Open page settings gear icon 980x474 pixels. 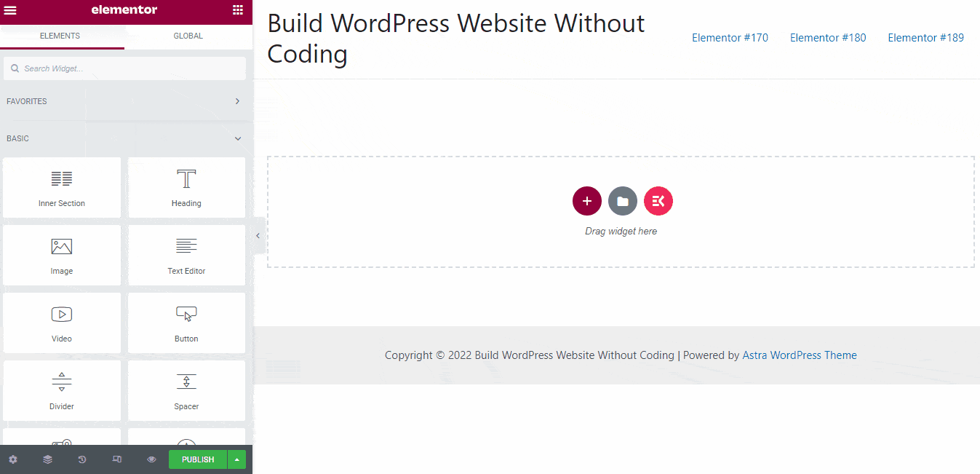(13, 459)
